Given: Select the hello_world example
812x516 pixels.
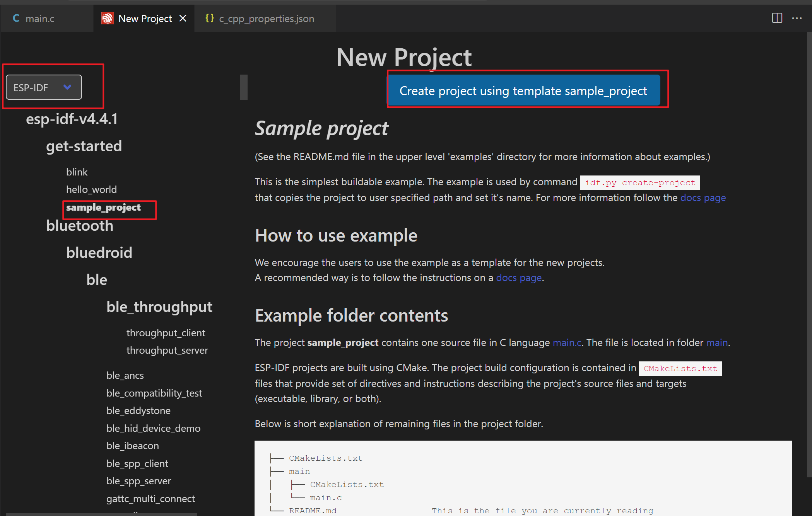Looking at the screenshot, I should 91,189.
